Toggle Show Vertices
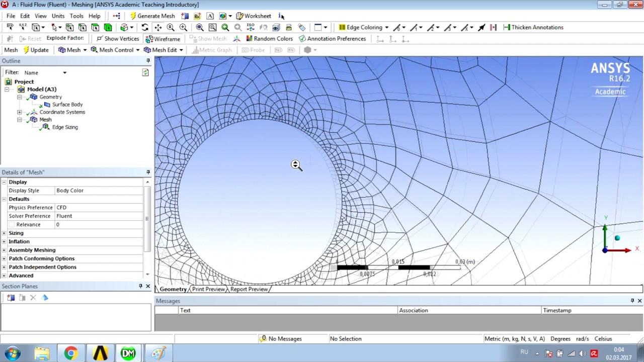 [x=118, y=39]
